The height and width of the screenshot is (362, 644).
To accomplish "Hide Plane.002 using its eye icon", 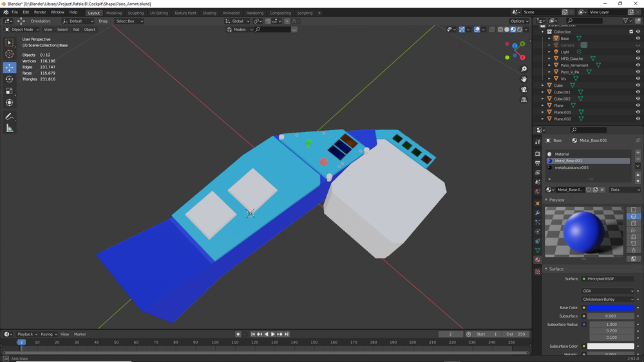I will (638, 119).
